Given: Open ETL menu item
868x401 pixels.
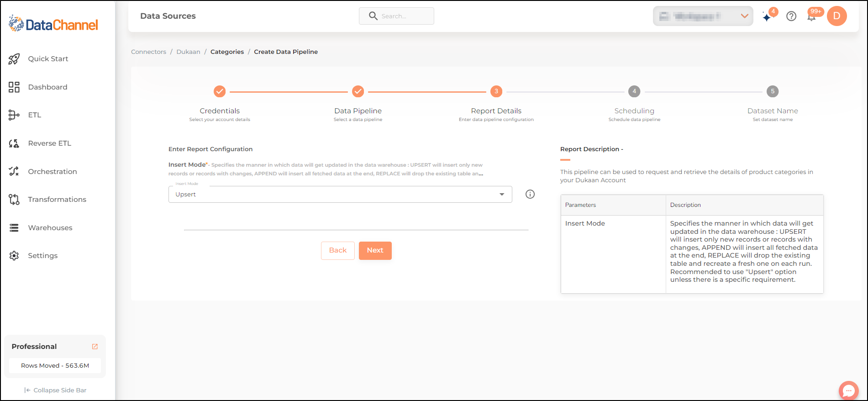Looking at the screenshot, I should click(x=35, y=115).
